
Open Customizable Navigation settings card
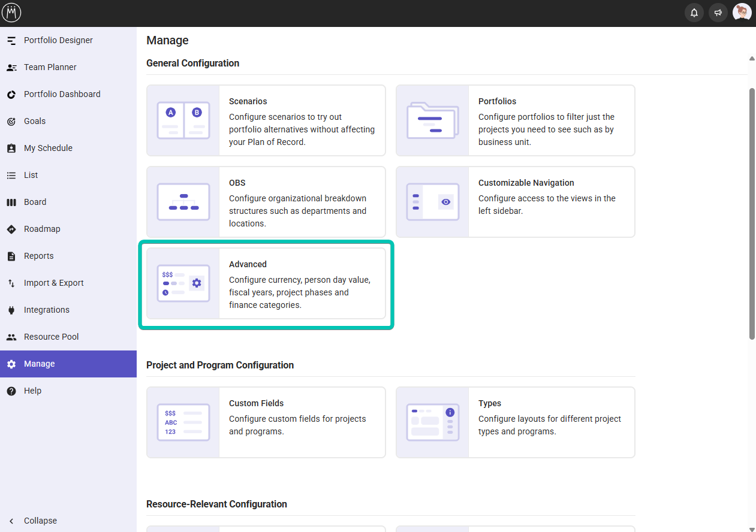click(x=515, y=202)
